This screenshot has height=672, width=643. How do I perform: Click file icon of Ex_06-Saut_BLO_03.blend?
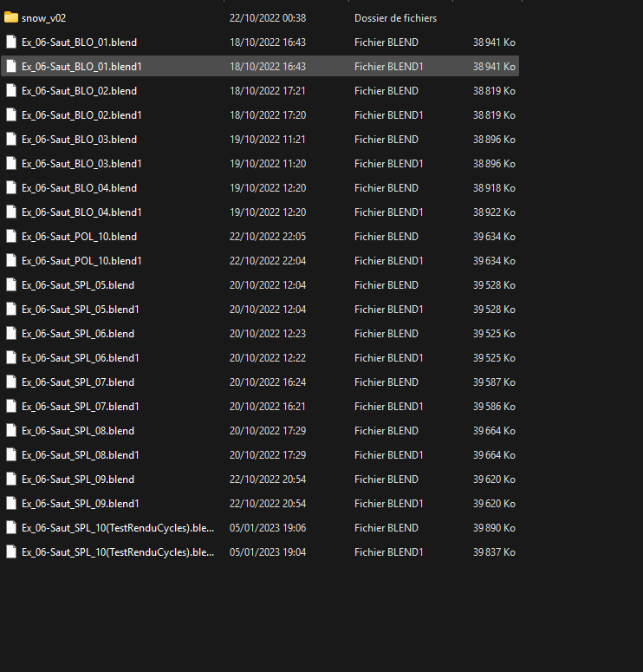click(11, 140)
